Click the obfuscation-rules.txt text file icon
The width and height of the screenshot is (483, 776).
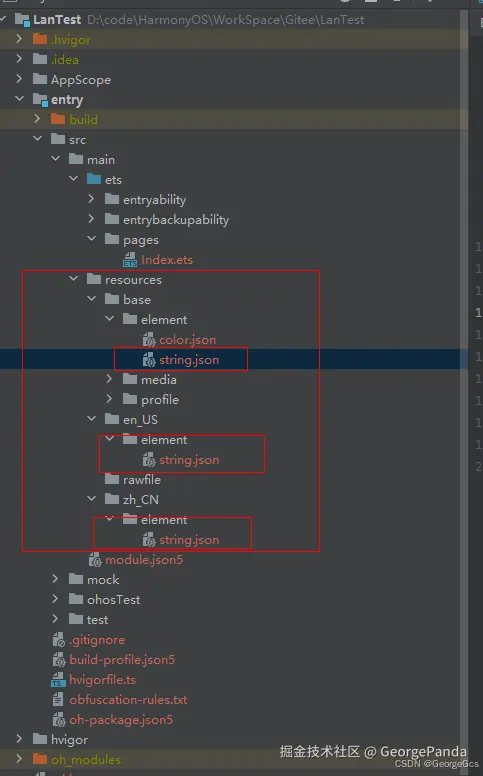click(x=58, y=699)
